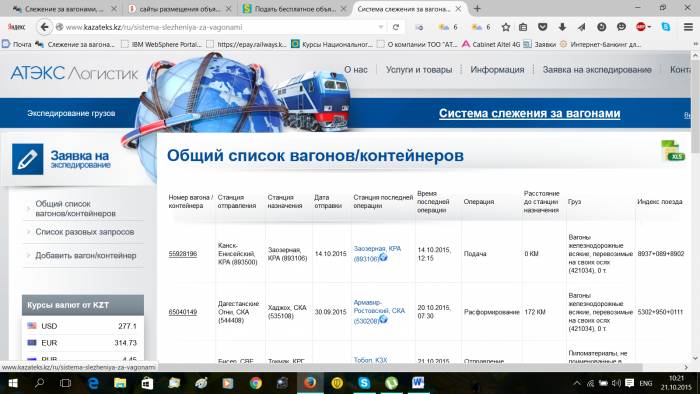This screenshot has height=394, width=700.
Task: Open Microsoft Word from the taskbar
Action: 418,383
